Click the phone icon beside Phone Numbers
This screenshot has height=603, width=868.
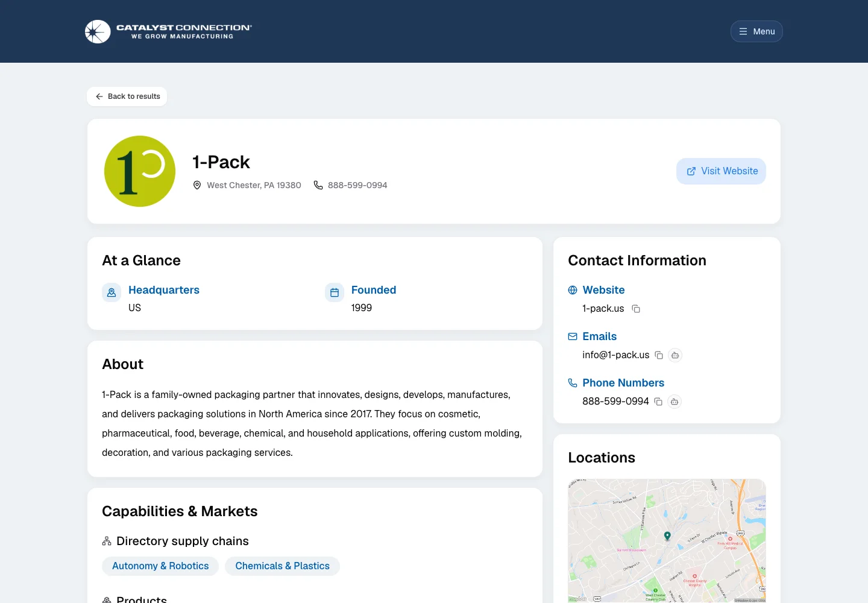[x=573, y=383]
